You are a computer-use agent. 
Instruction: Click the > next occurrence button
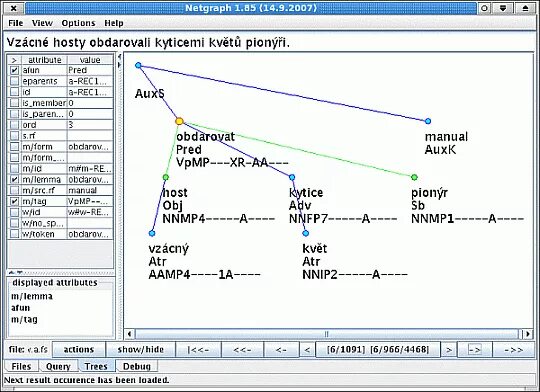449,350
